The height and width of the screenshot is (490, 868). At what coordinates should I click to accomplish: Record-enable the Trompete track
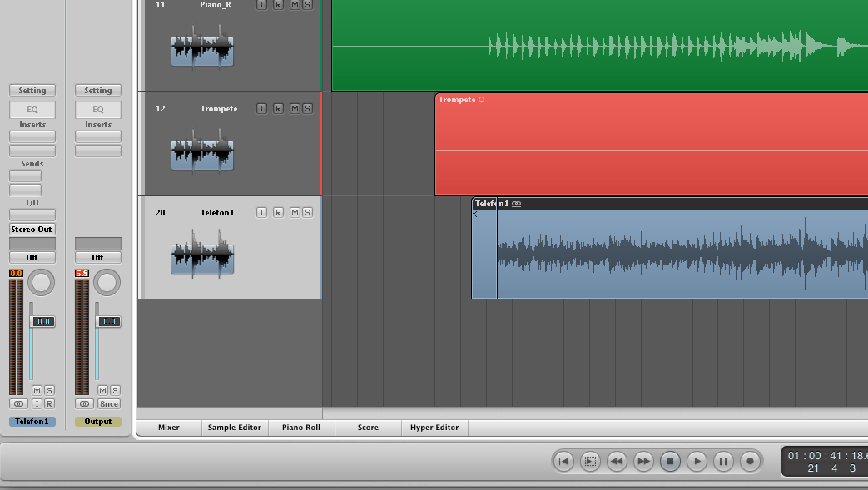coord(279,108)
